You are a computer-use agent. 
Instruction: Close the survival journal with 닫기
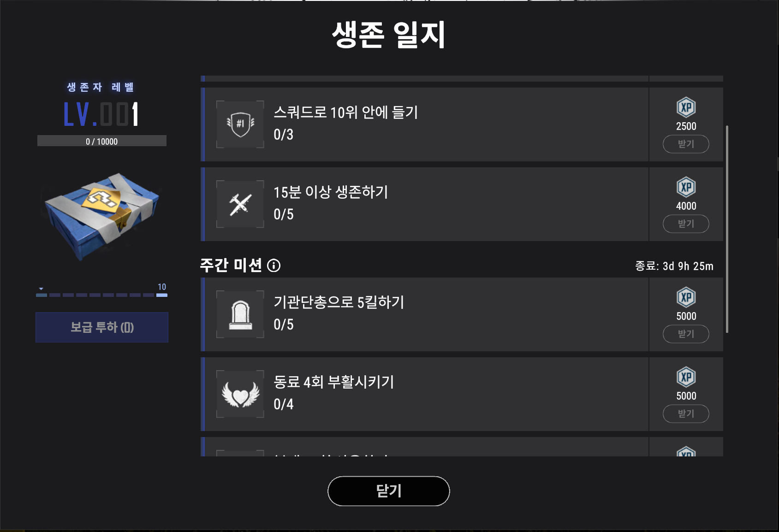coord(388,491)
